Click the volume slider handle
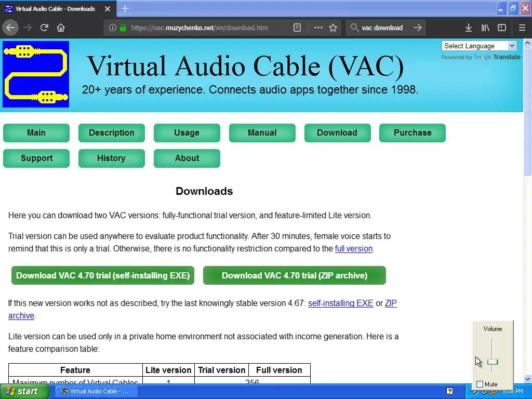The image size is (532, 399). coord(493,362)
